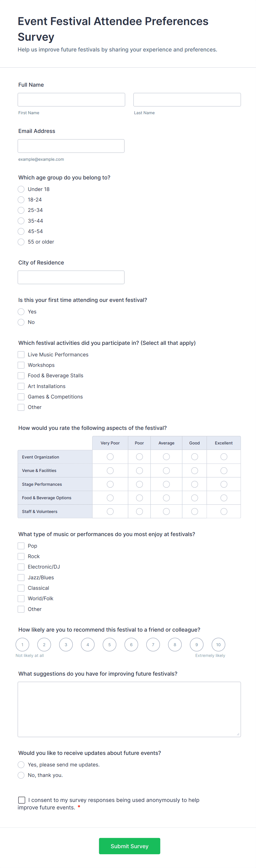Image resolution: width=256 pixels, height=868 pixels.
Task: Select the "18-24" age group option
Action: point(21,200)
